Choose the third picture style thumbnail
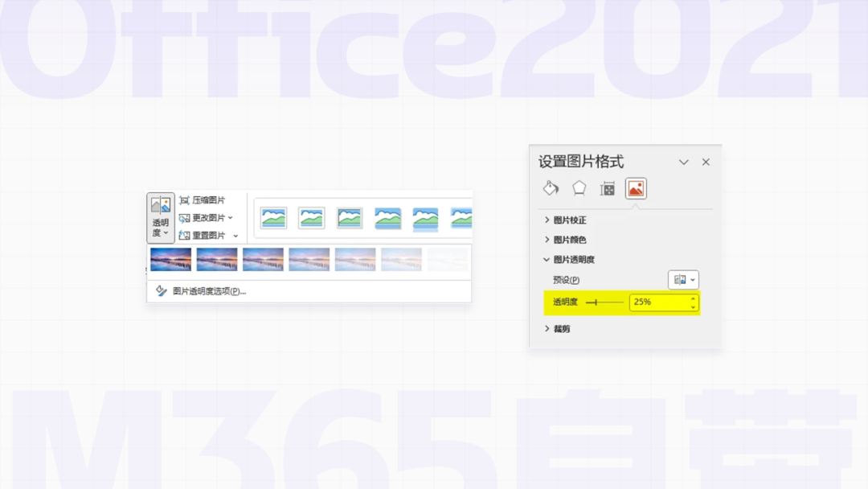 click(350, 218)
